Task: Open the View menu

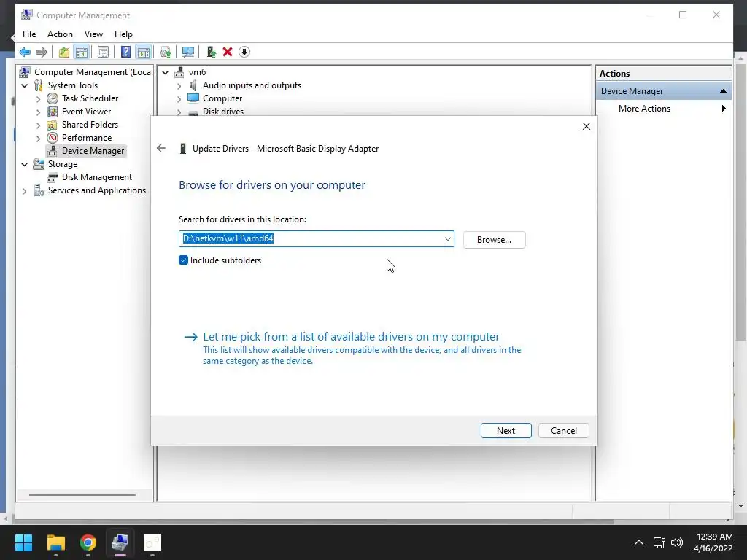Action: [x=93, y=34]
